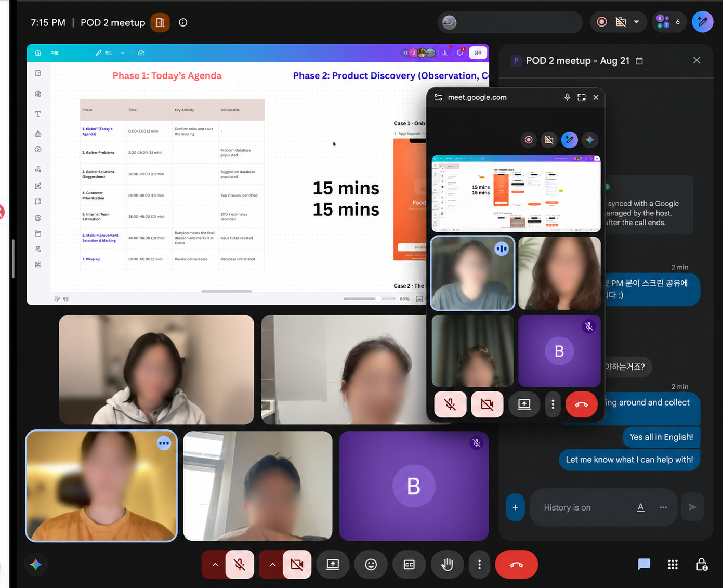Open Gemini spark icon in the bottom-left corner

point(36,565)
